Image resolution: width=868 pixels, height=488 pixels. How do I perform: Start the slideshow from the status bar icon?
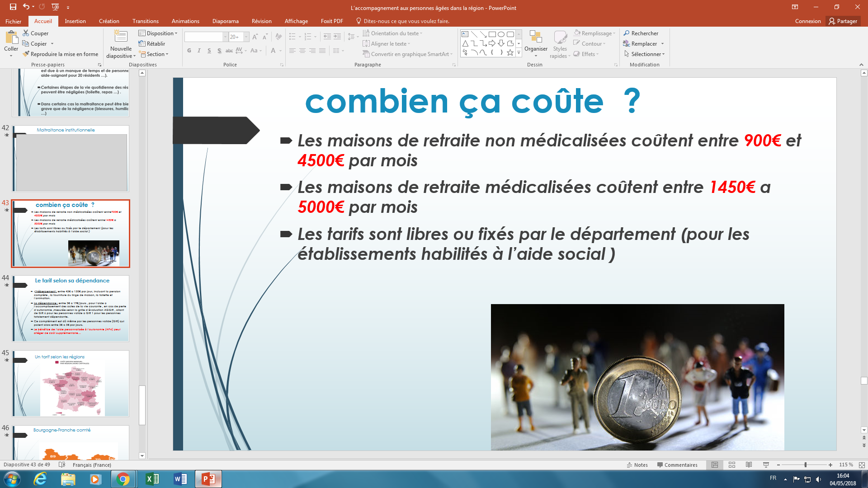766,465
